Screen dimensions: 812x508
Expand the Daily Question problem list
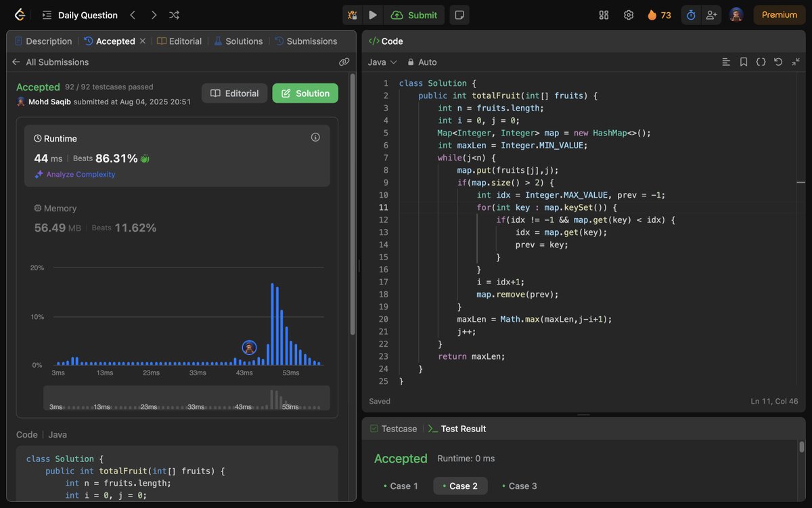pyautogui.click(x=80, y=15)
